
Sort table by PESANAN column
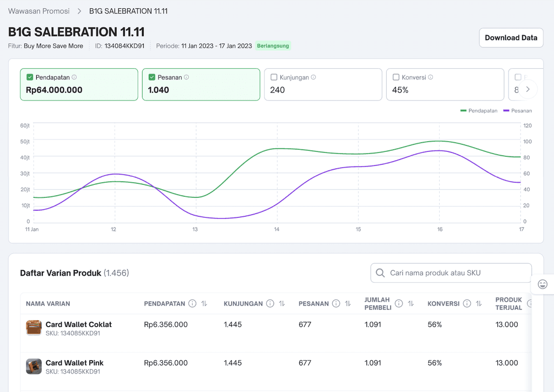point(348,303)
